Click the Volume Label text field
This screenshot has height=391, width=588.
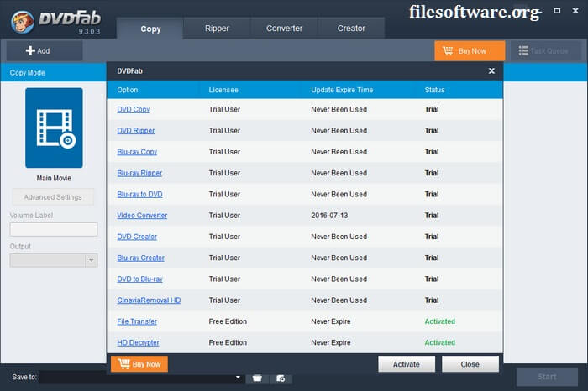point(54,229)
